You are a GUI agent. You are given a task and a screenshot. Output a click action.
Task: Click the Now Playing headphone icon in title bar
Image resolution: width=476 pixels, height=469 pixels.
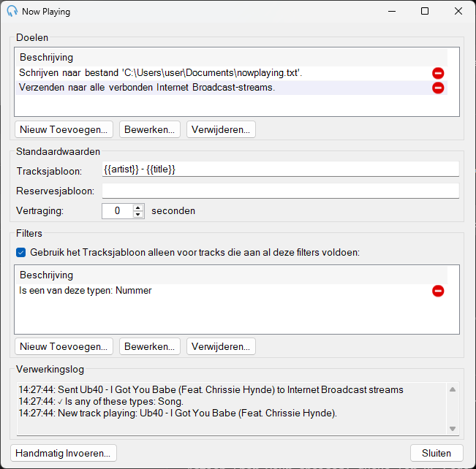(x=12, y=11)
